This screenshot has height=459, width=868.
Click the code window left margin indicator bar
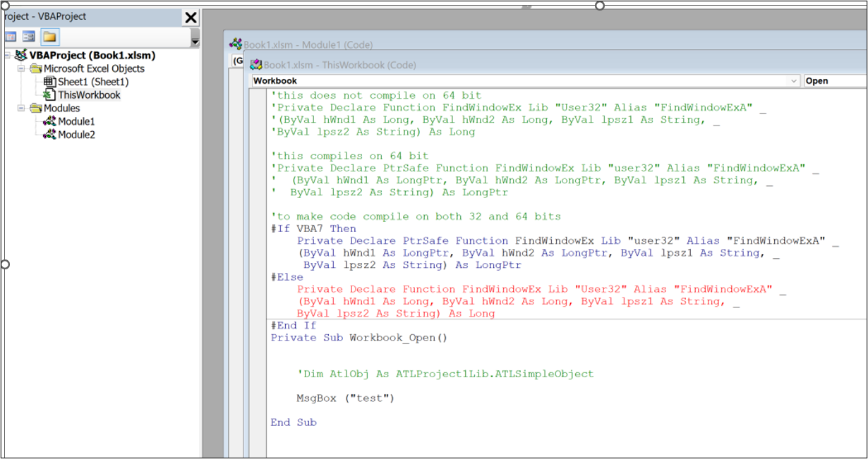[x=258, y=274]
